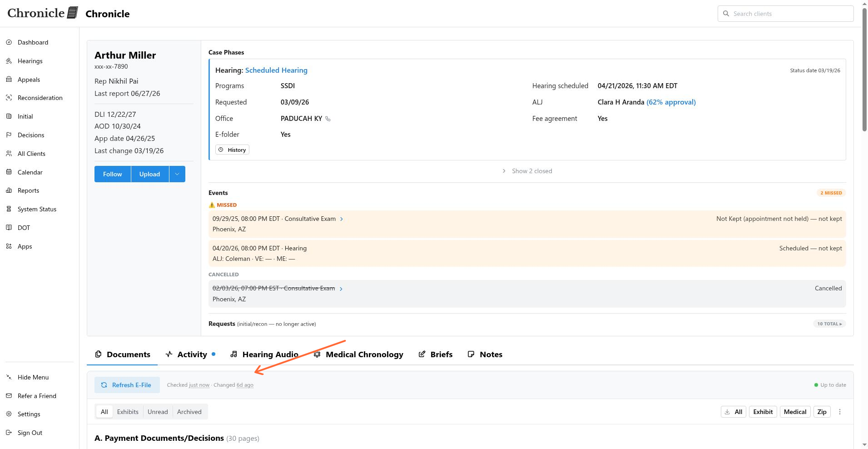Screen dimensions: 868x449
Task: Click the search magnifier icon
Action: tap(726, 14)
